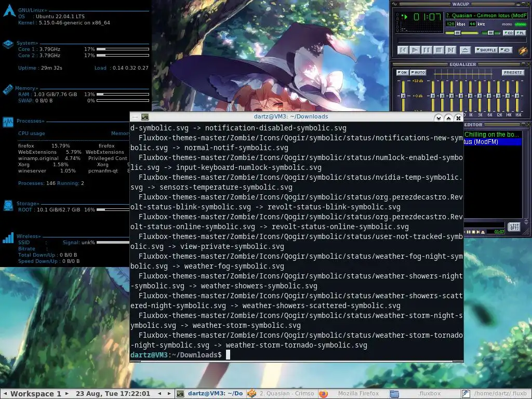
Task: Open the WACUP main menu icon in titlebar
Action: click(x=394, y=4)
